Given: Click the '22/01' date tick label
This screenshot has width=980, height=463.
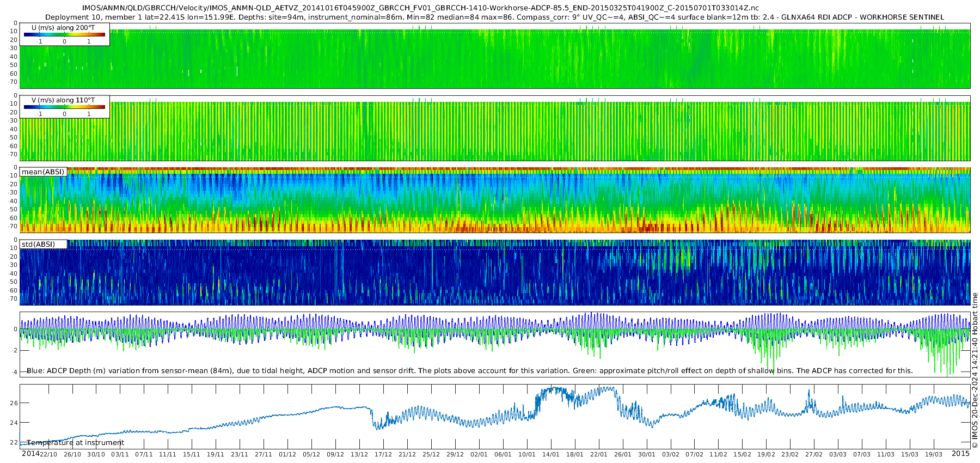Looking at the screenshot, I should (599, 454).
